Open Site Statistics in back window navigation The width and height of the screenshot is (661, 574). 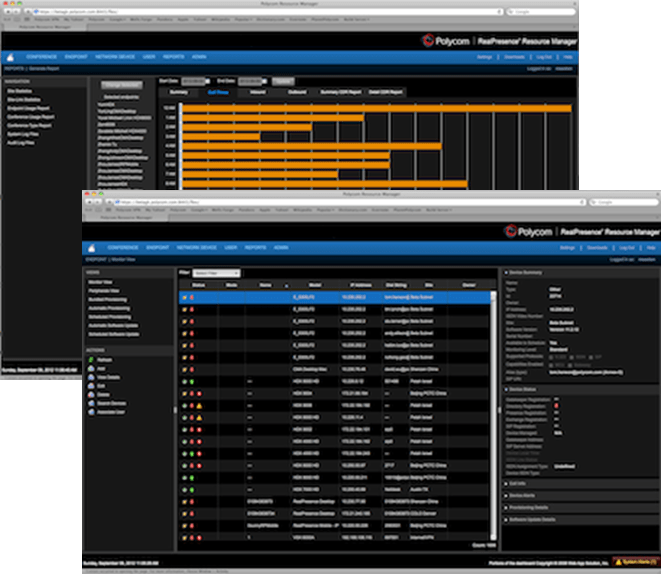point(19,91)
